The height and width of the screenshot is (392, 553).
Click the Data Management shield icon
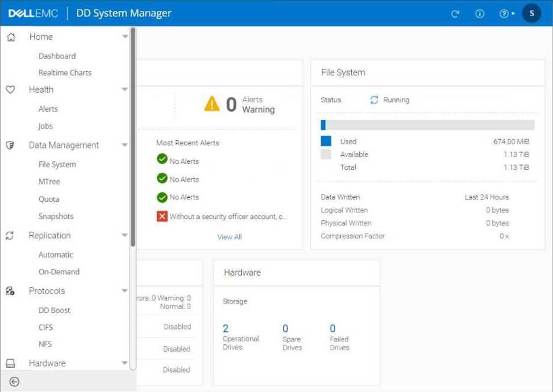pos(10,145)
